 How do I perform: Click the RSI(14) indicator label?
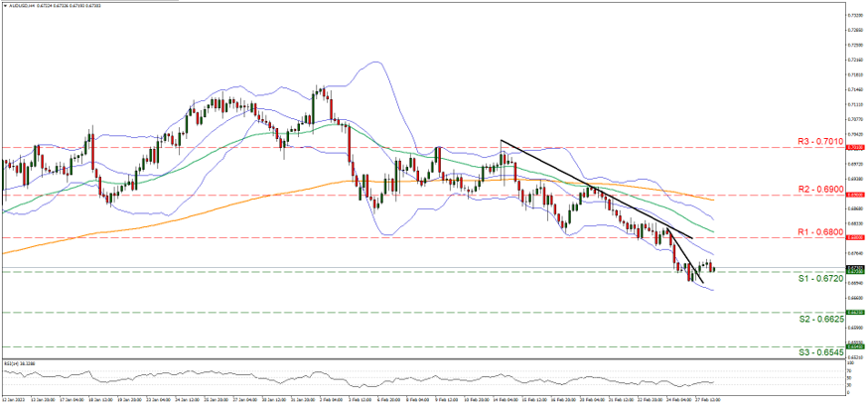pos(19,364)
